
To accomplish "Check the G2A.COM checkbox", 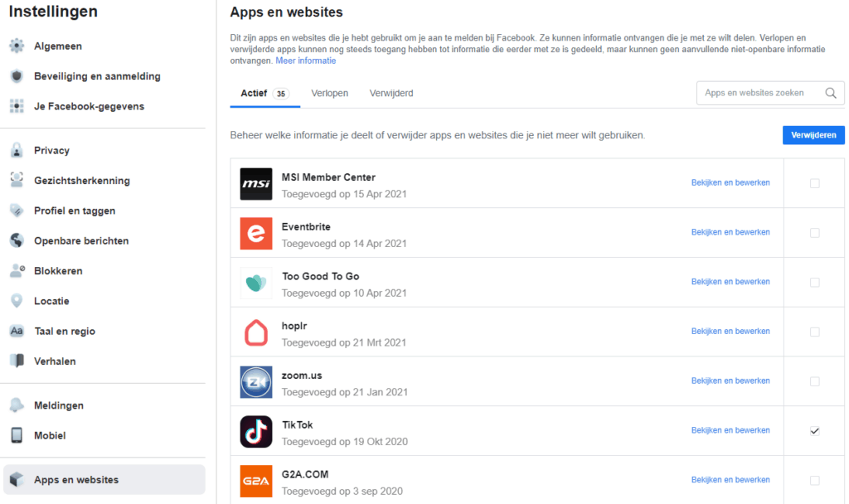I will tap(815, 481).
